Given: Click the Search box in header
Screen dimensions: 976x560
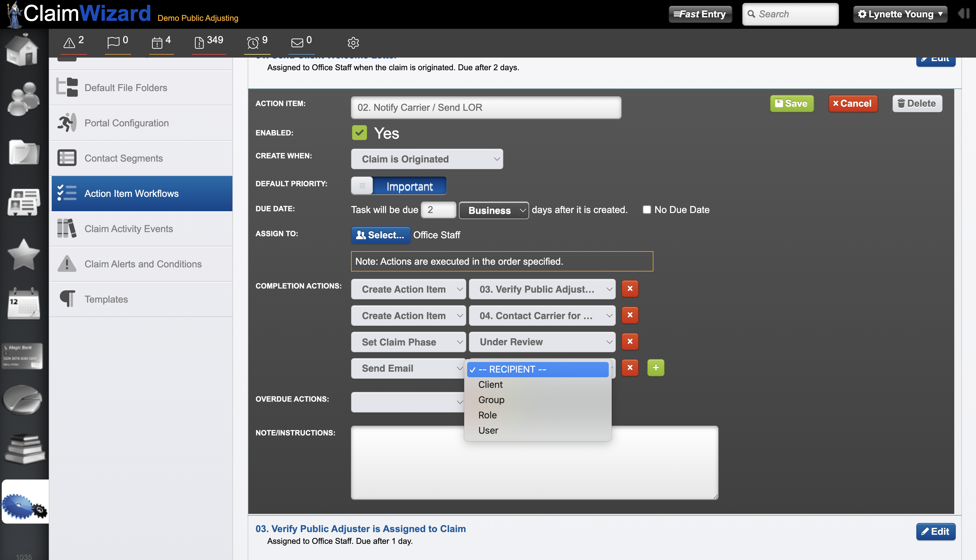Looking at the screenshot, I should 790,14.
